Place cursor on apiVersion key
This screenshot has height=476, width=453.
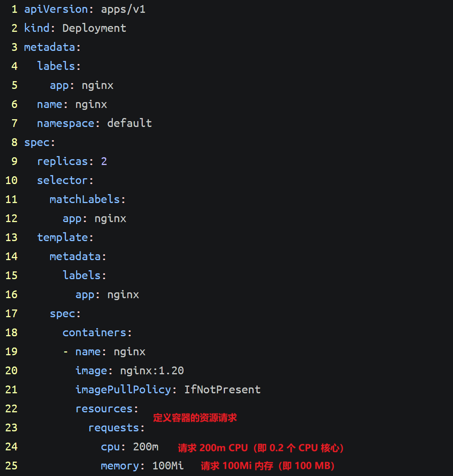(x=56, y=9)
